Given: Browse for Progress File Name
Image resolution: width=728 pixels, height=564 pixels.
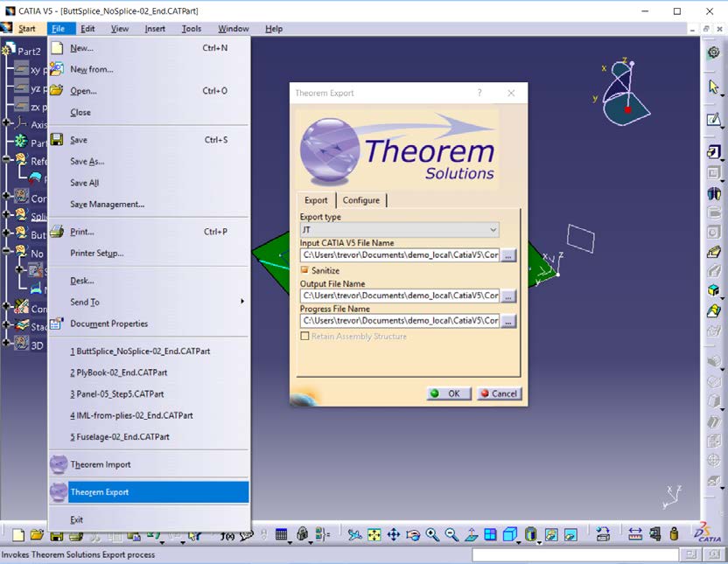Looking at the screenshot, I should (x=508, y=321).
